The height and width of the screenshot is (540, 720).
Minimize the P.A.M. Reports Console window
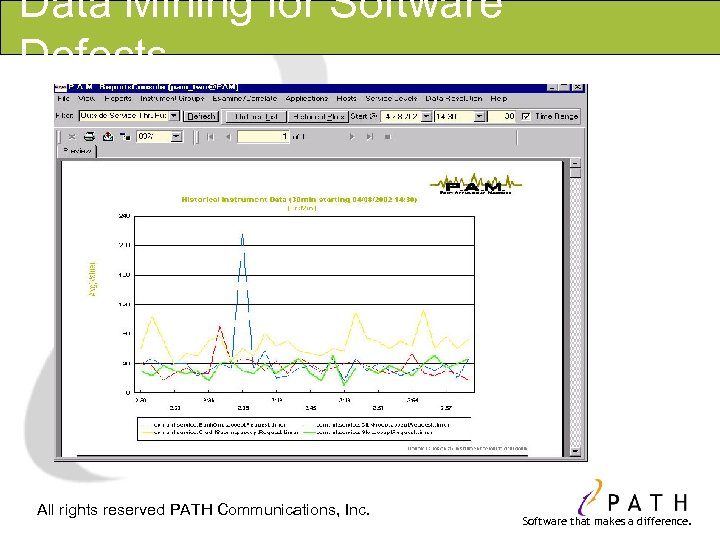pyautogui.click(x=553, y=87)
